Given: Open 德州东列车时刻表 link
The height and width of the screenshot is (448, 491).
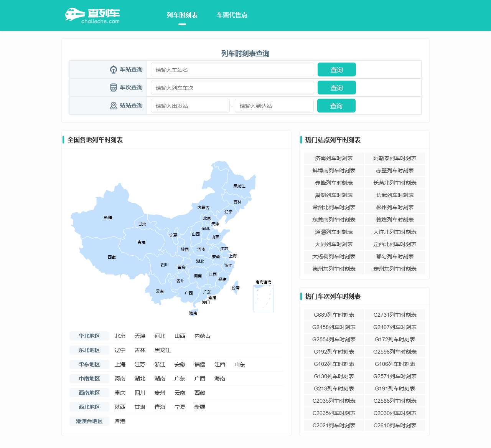Looking at the screenshot, I should (x=334, y=269).
